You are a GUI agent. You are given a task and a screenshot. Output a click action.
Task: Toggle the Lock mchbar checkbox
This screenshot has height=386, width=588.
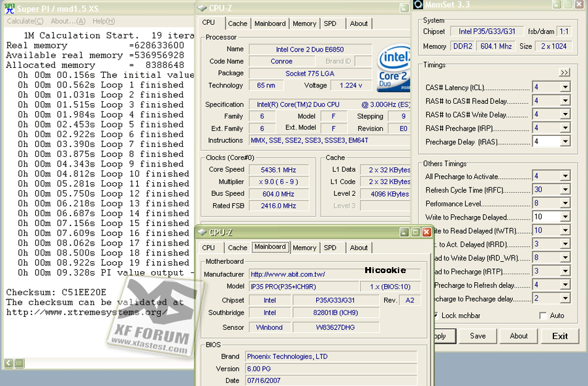pos(436,315)
